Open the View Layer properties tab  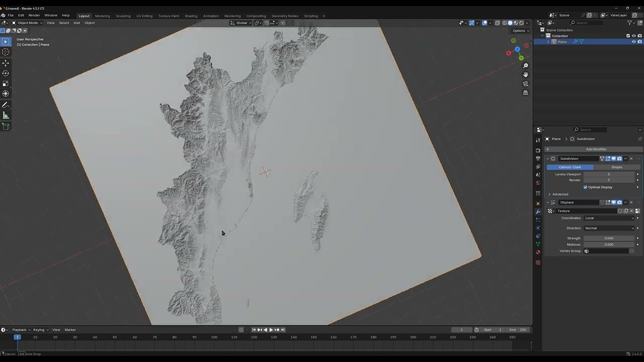pos(538,166)
